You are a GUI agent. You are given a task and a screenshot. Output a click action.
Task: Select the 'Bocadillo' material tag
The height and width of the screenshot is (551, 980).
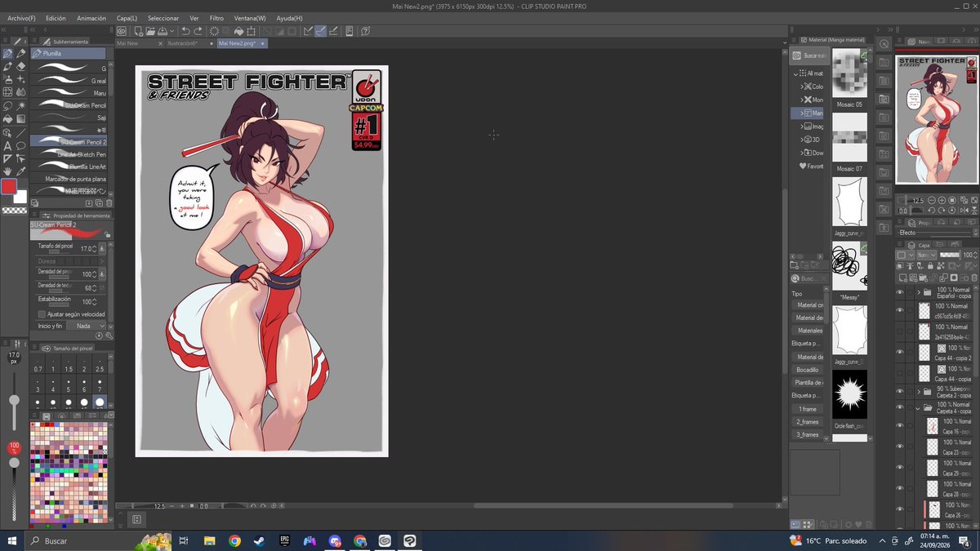click(x=808, y=370)
